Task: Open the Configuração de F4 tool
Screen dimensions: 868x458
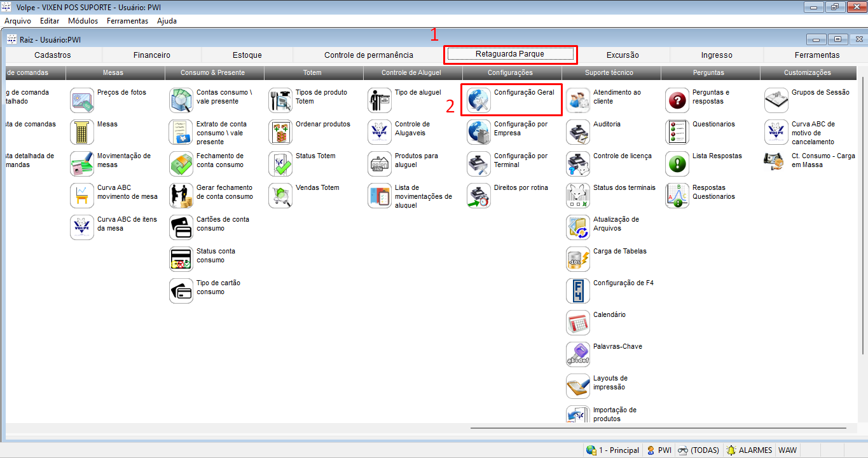Action: pos(577,290)
